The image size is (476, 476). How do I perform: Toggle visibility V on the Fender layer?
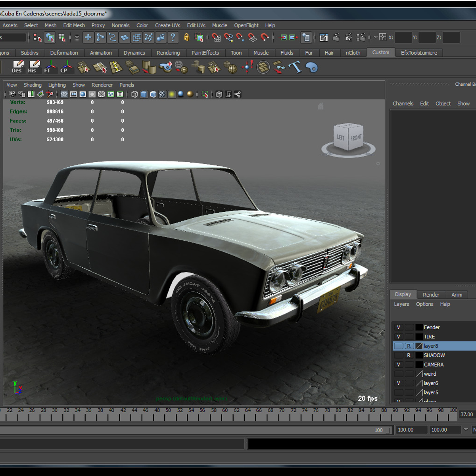click(398, 327)
